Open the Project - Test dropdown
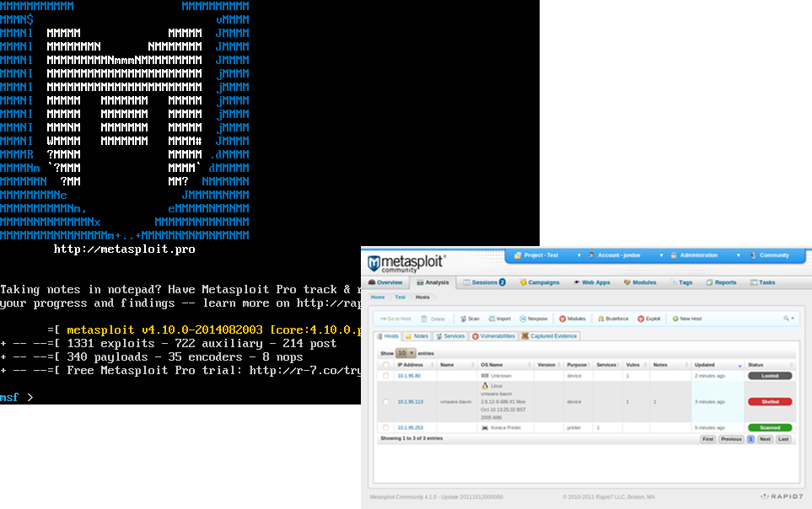This screenshot has height=509, width=812. [547, 255]
